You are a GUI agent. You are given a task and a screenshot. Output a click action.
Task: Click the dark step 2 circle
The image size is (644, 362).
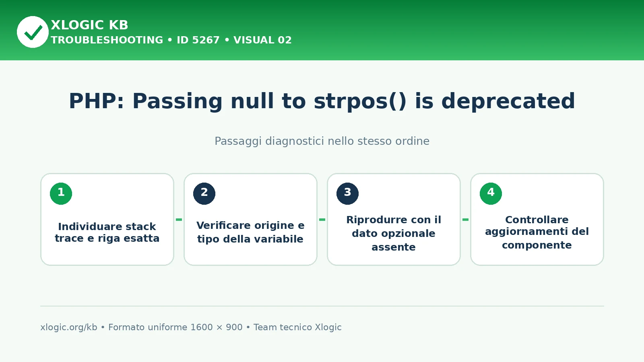[x=204, y=193]
